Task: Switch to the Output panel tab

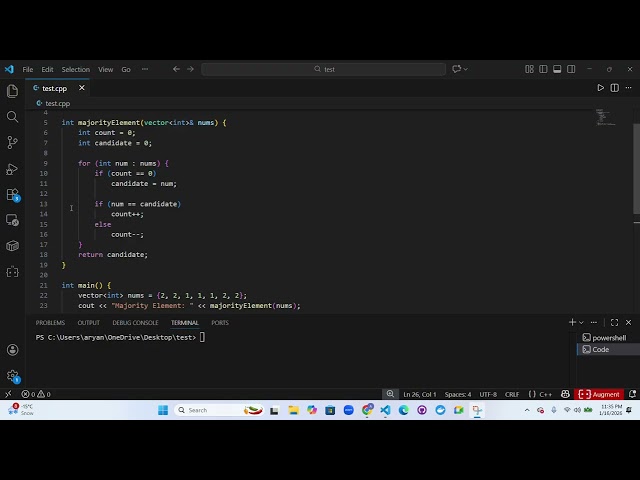Action: point(89,322)
